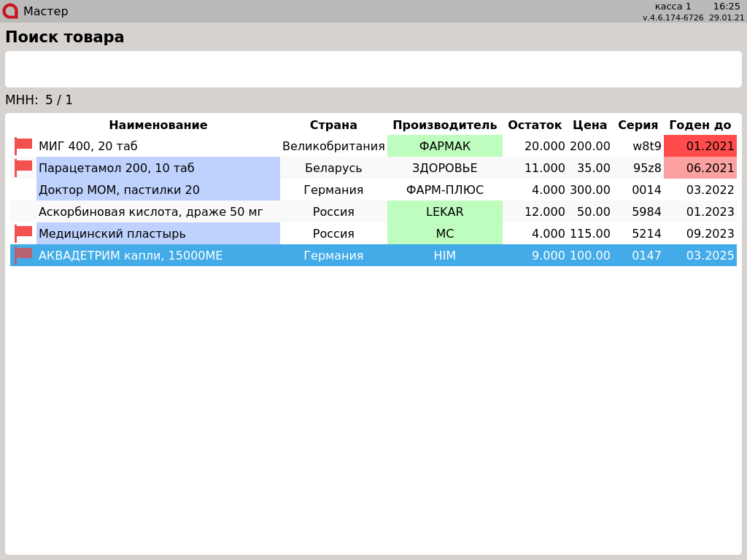
Task: Click the pink 06.2021 expiry cell
Action: [x=700, y=168]
